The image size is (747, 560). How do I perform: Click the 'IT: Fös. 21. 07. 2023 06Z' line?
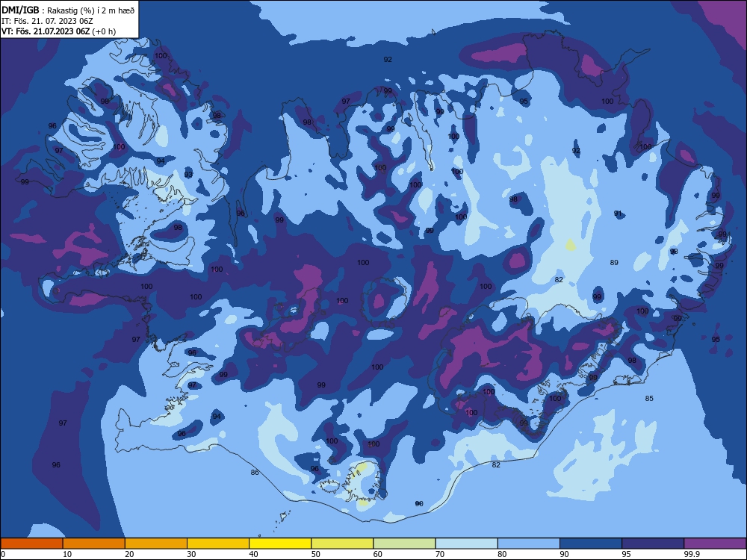pyautogui.click(x=47, y=21)
